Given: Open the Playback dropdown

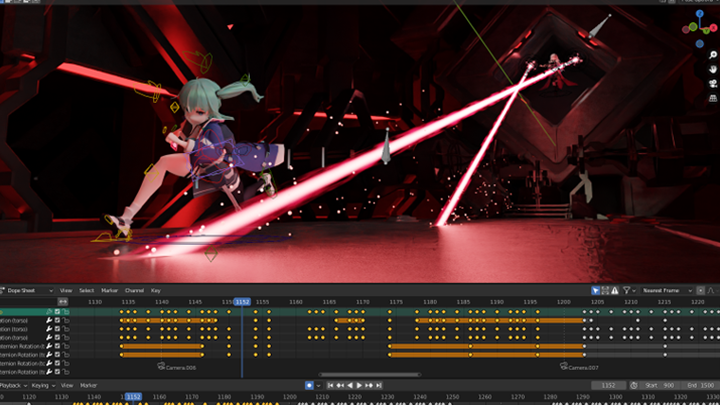Looking at the screenshot, I should click(14, 386).
